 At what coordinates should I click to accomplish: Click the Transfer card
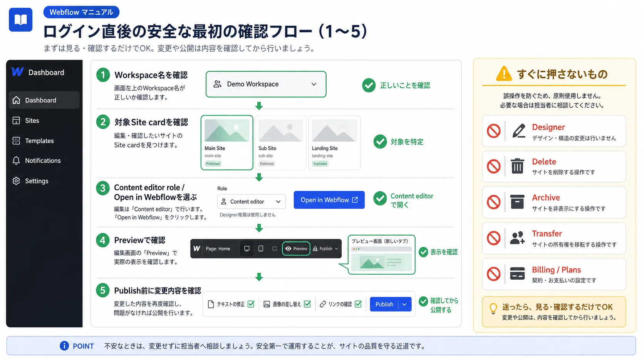554,238
